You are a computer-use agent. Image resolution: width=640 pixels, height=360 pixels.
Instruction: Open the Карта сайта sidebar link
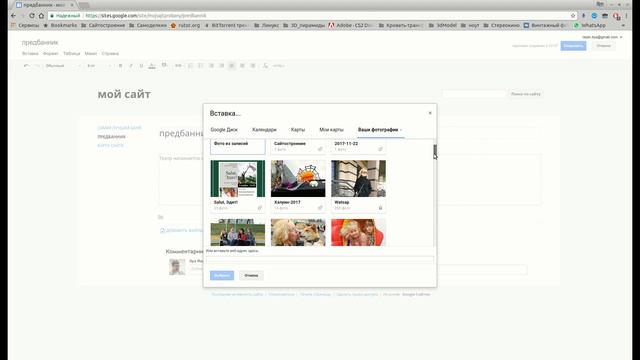click(x=110, y=145)
